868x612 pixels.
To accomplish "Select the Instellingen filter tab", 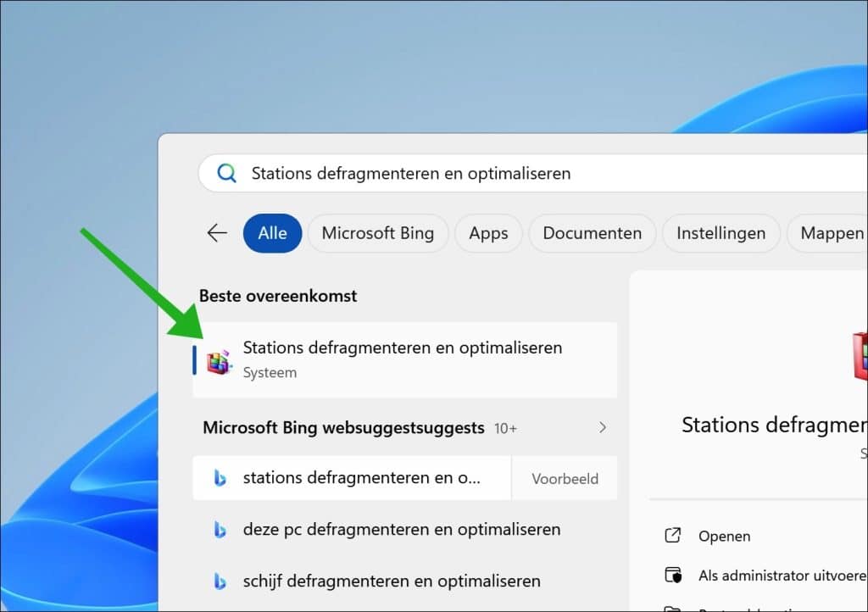I will click(x=721, y=233).
